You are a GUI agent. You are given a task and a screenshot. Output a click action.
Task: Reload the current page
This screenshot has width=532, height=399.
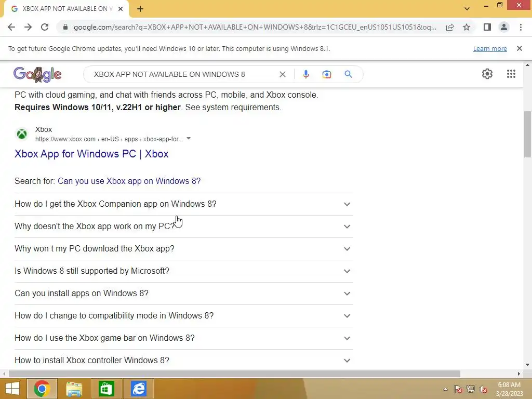45,27
